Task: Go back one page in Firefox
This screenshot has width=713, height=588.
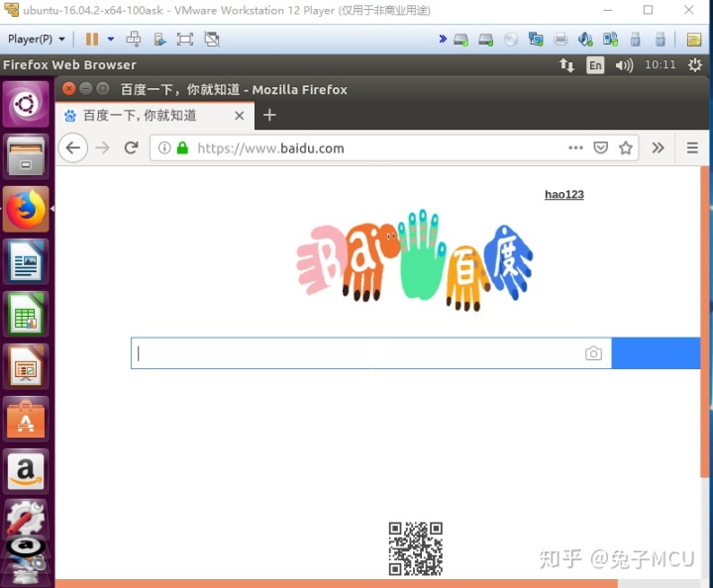Action: coord(72,147)
